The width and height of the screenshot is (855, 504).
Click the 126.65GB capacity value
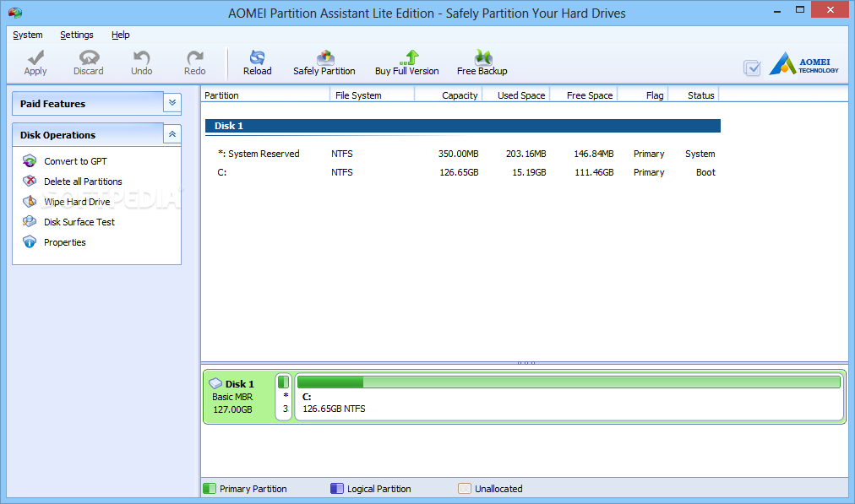459,172
